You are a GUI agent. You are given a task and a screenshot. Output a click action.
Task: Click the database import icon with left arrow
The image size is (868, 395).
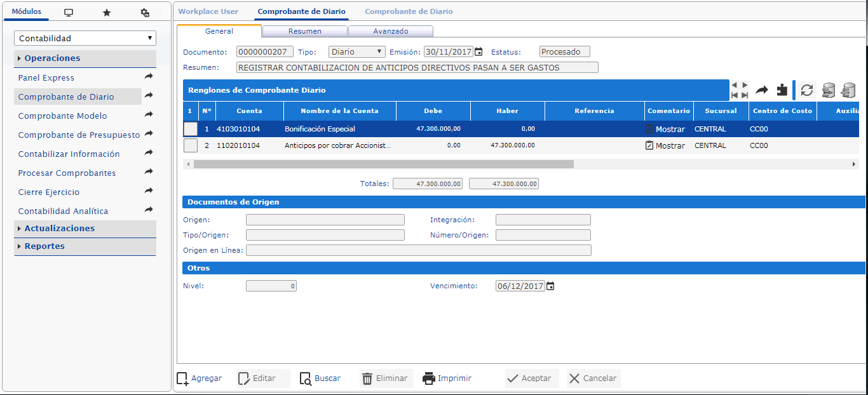pyautogui.click(x=848, y=90)
